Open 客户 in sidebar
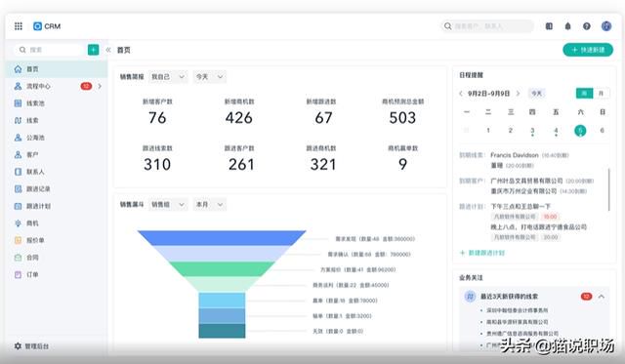 coord(57,154)
